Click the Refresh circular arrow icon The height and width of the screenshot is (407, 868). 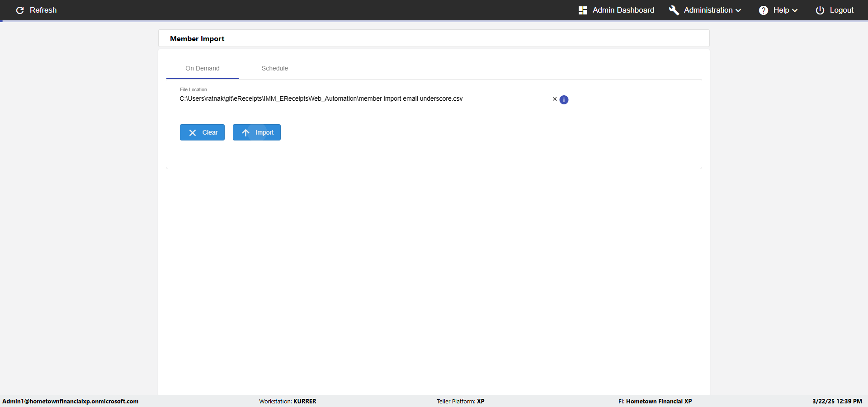20,10
